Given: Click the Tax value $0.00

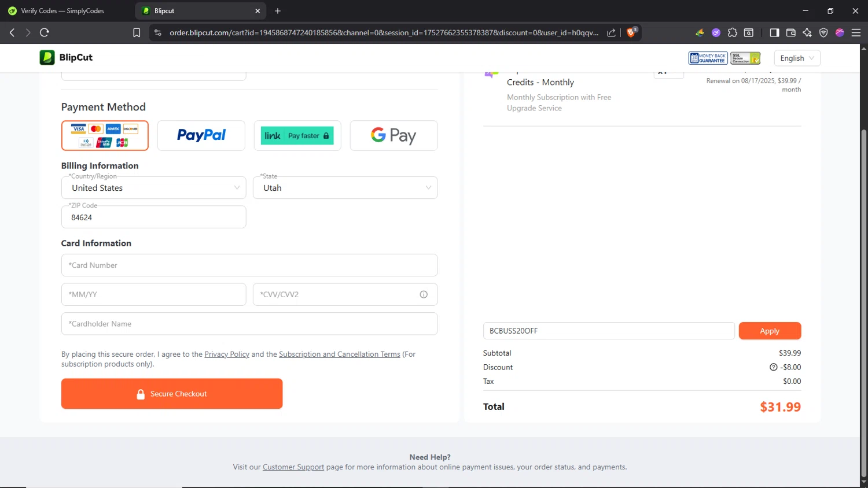Looking at the screenshot, I should 792,382.
